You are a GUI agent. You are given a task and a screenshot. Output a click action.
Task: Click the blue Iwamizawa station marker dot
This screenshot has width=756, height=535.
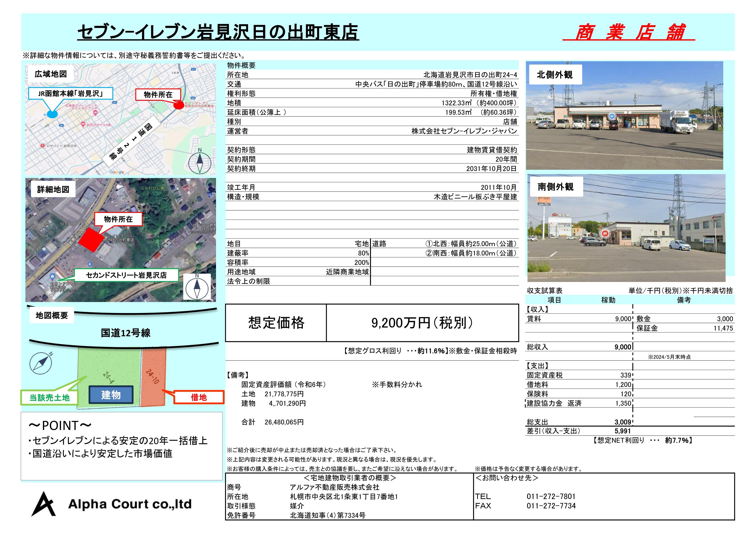pos(52,114)
